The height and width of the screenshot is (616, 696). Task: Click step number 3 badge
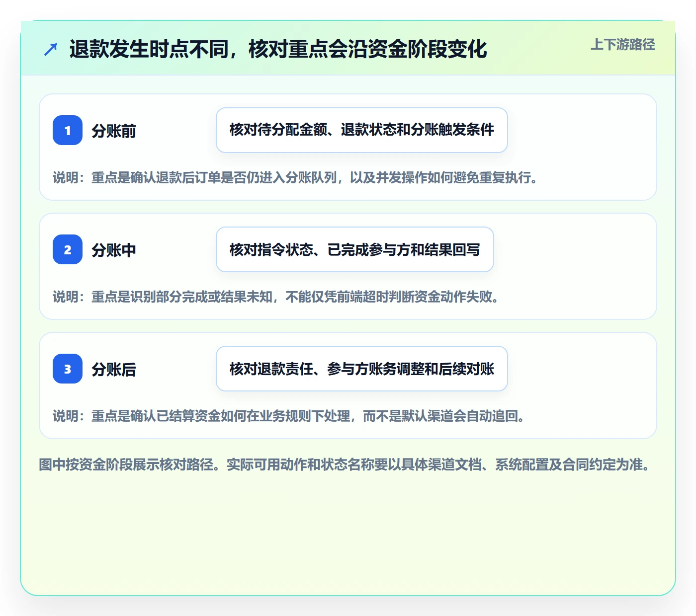[x=68, y=369]
